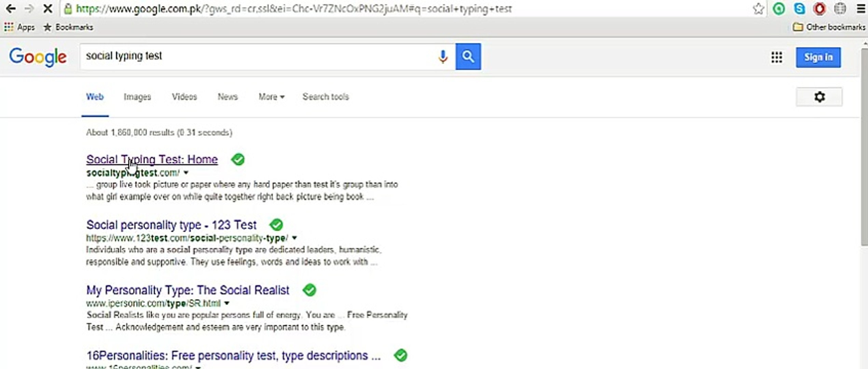This screenshot has height=369, width=868.
Task: Go back with the browser back arrow
Action: pyautogui.click(x=11, y=9)
